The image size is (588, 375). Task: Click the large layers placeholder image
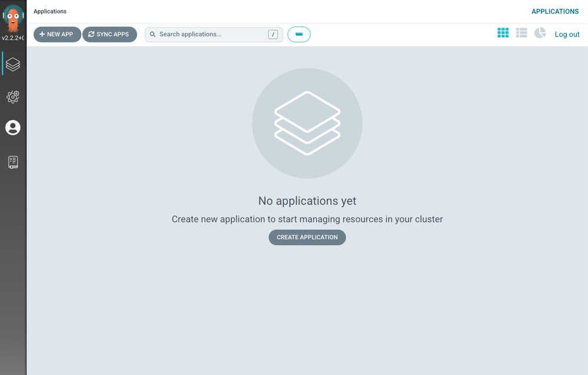307,123
